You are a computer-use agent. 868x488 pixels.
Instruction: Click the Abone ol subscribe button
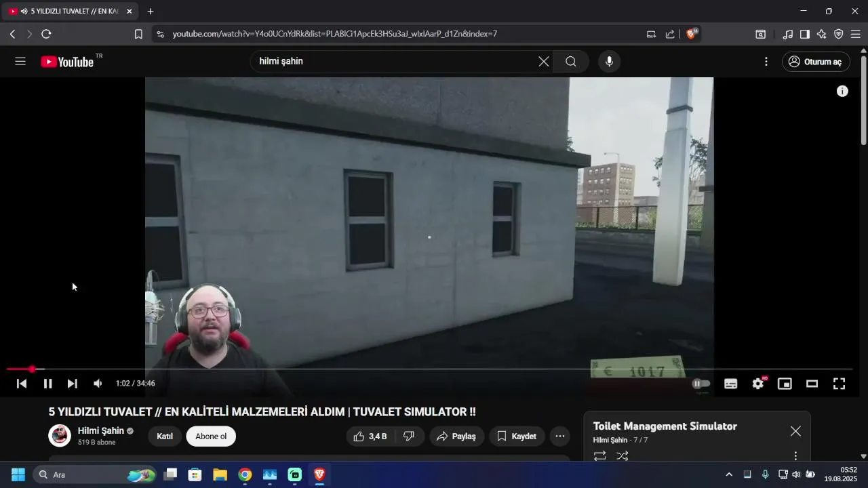click(211, 436)
